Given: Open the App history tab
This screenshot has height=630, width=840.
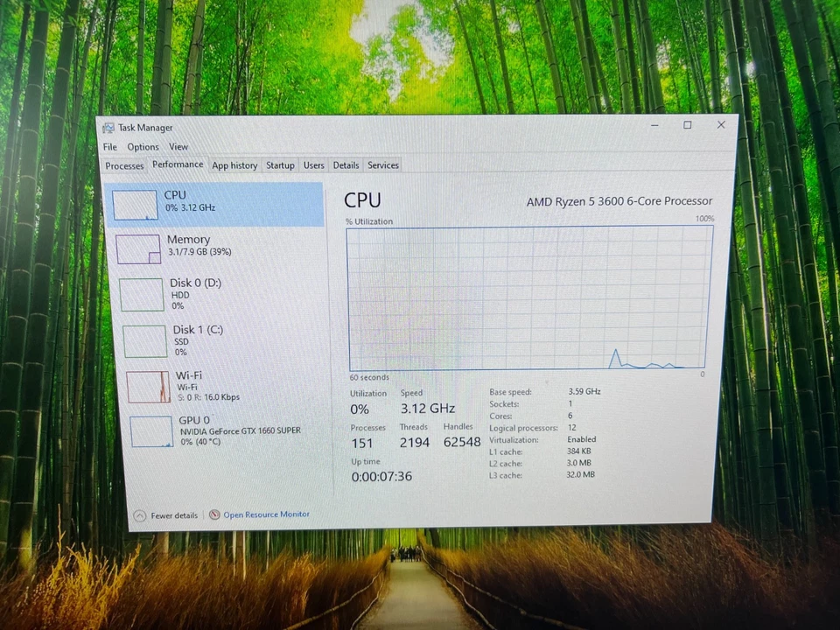Looking at the screenshot, I should click(234, 165).
